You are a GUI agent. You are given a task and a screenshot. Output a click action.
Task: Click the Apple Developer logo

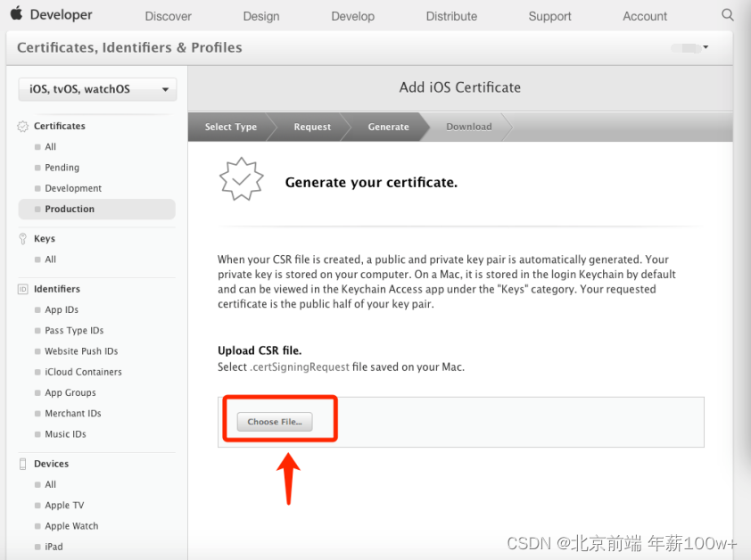pos(51,14)
